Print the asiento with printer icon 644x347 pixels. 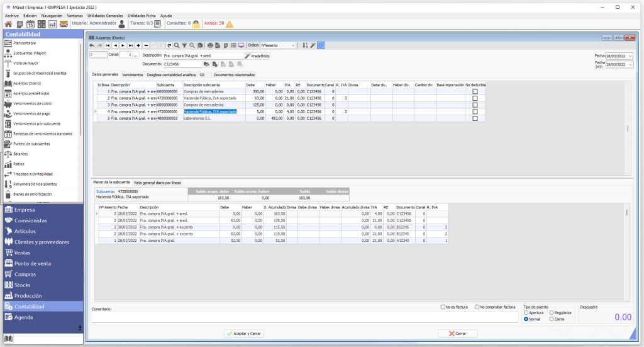point(210,45)
